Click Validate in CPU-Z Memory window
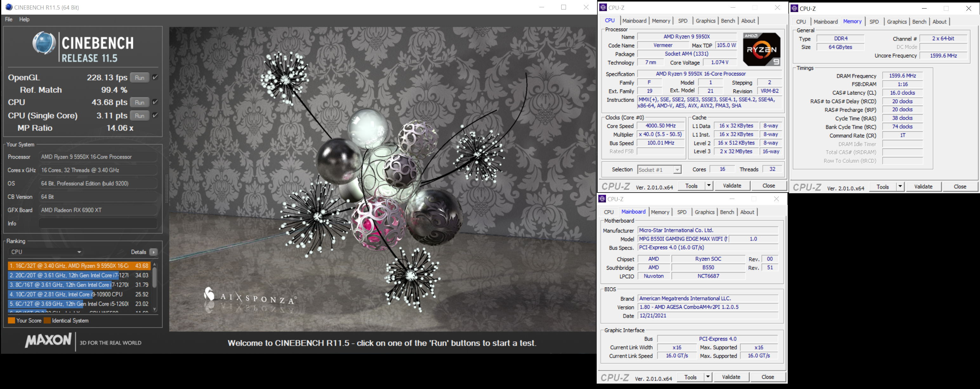 [923, 187]
